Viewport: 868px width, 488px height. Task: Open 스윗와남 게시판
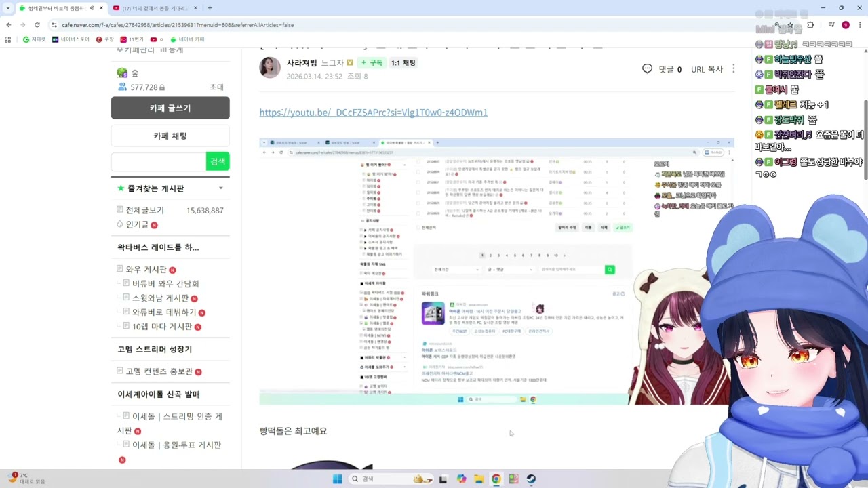click(160, 298)
